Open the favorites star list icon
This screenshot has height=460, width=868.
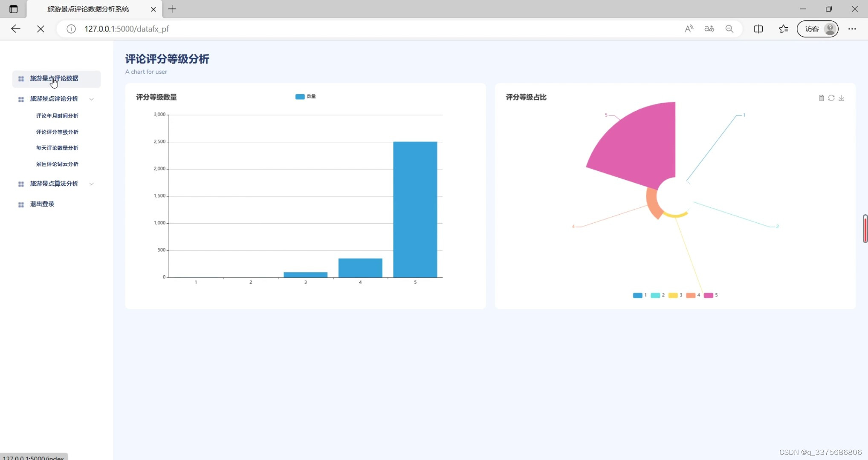tap(783, 29)
